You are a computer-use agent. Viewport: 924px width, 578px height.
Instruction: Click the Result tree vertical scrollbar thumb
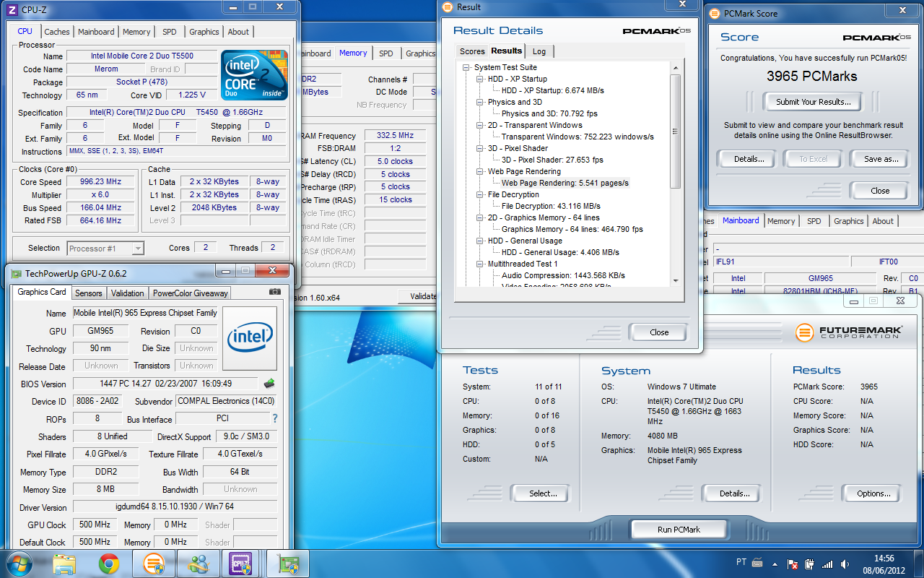click(x=676, y=130)
